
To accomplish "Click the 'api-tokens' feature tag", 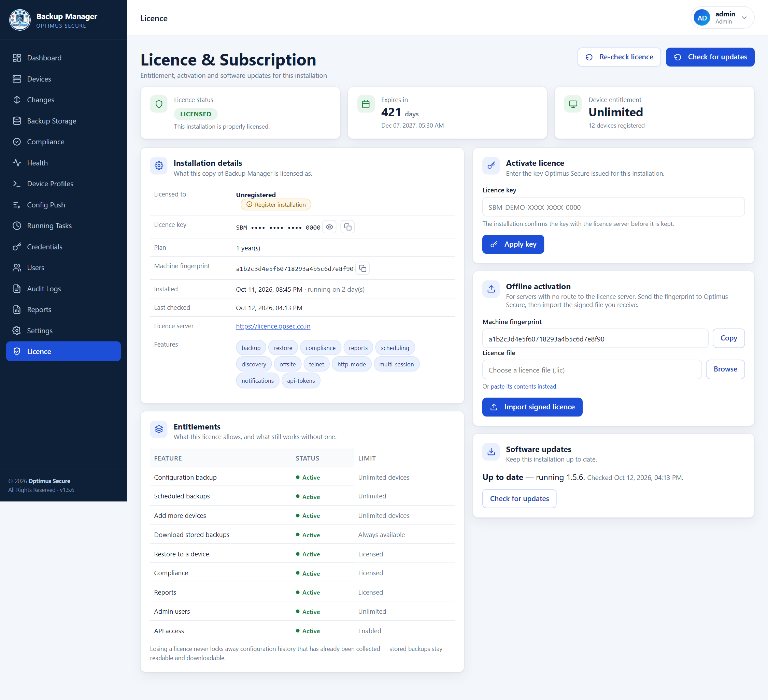I will (x=301, y=381).
